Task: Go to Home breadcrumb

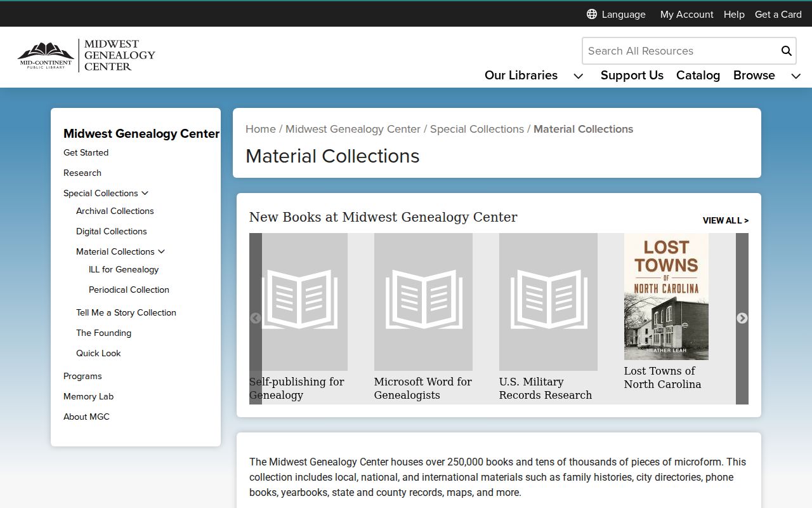Action: point(261,129)
